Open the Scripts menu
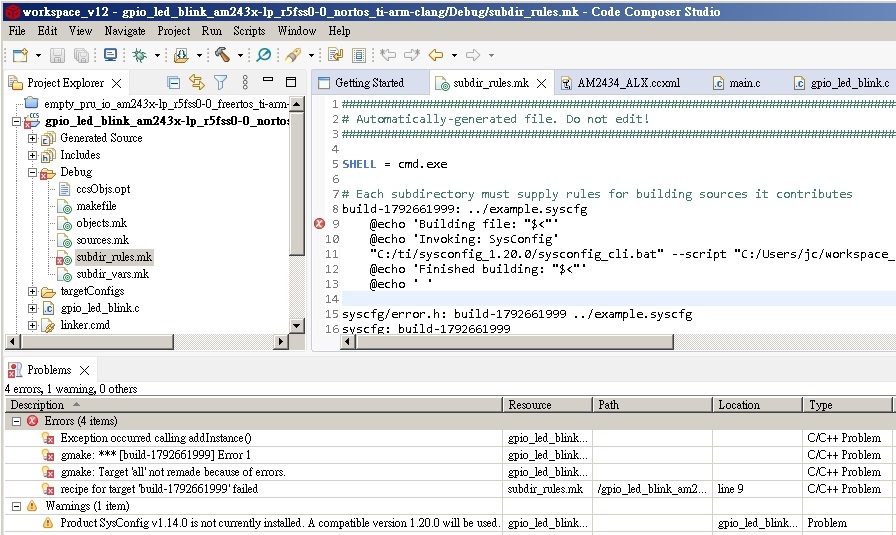 click(249, 31)
